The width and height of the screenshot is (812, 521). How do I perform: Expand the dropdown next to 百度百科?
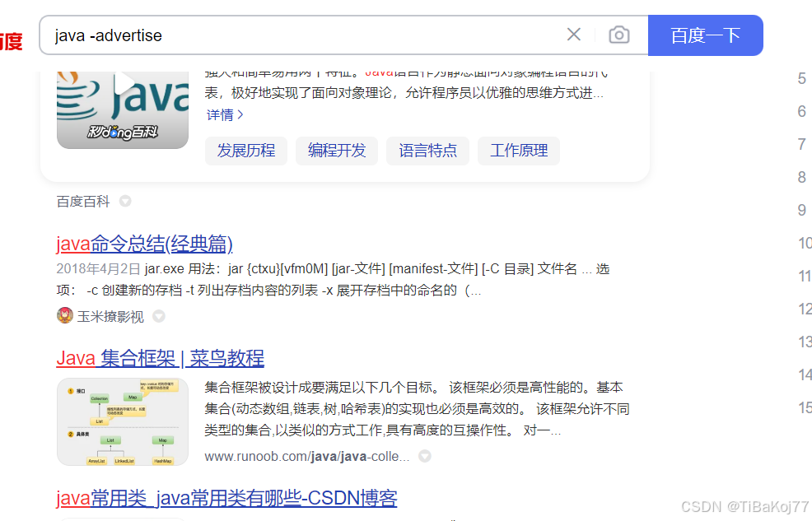coord(125,201)
